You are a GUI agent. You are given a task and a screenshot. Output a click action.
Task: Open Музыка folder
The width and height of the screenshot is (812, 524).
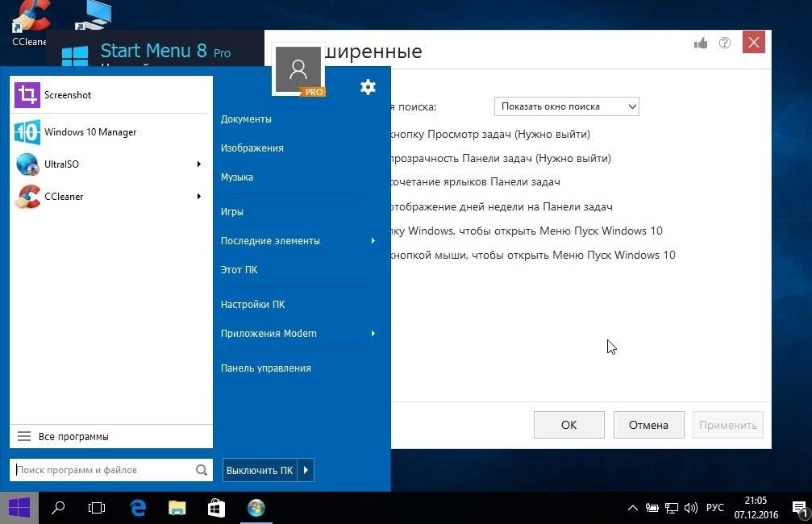pos(236,177)
